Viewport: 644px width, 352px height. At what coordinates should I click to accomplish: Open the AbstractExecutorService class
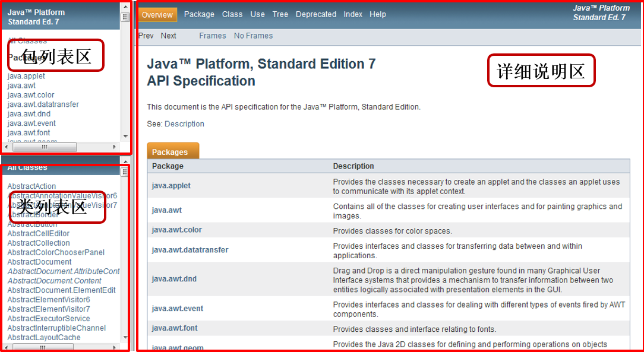point(49,318)
